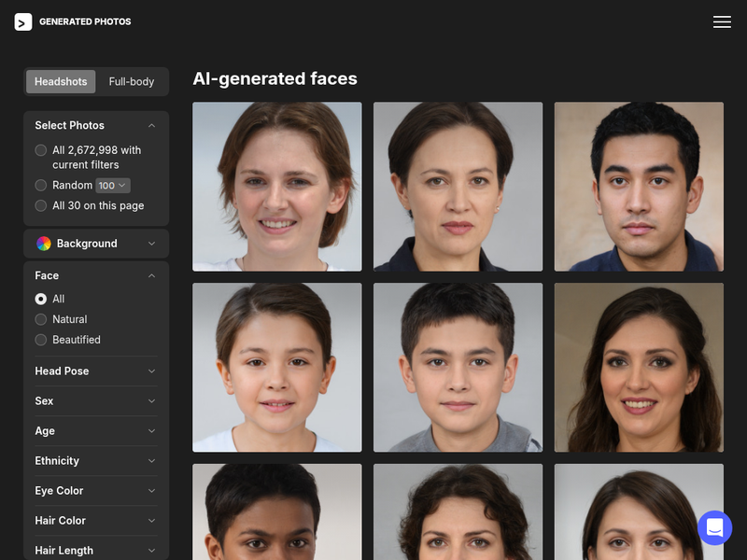Open the boy in gray hoodie photo
747x560 pixels.
point(458,368)
